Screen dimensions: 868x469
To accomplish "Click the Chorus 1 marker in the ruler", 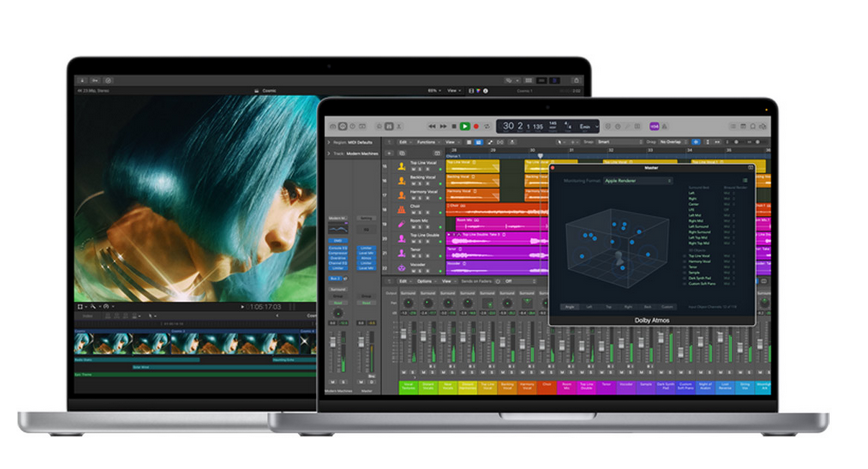I will pos(453,156).
